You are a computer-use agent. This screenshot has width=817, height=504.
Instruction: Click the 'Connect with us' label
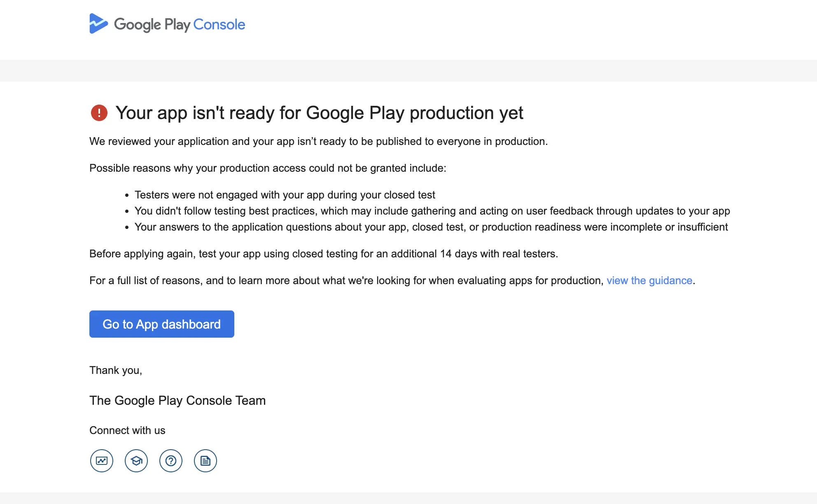click(x=127, y=430)
